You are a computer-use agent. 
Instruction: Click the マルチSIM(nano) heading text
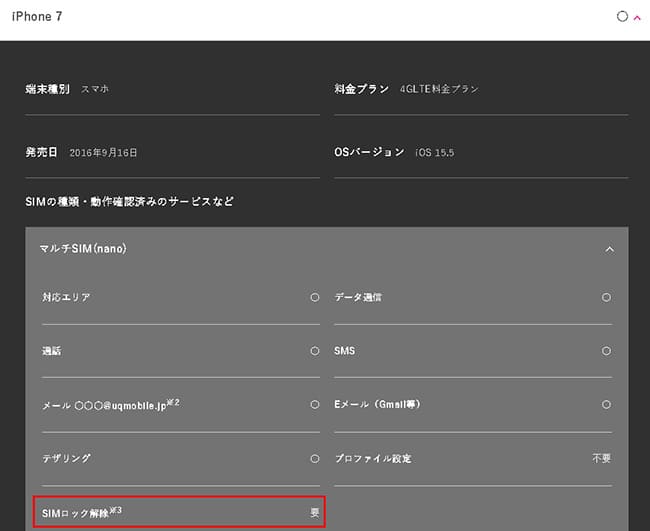(x=83, y=249)
